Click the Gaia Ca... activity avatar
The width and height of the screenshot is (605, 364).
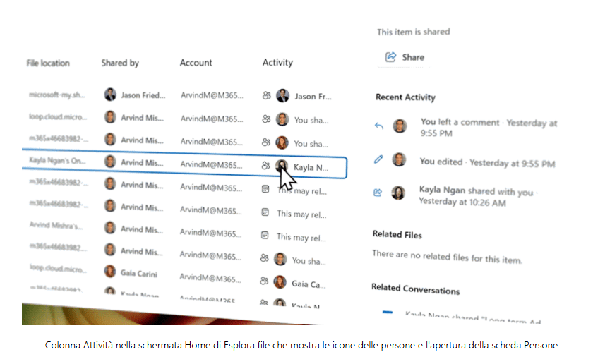(x=281, y=283)
